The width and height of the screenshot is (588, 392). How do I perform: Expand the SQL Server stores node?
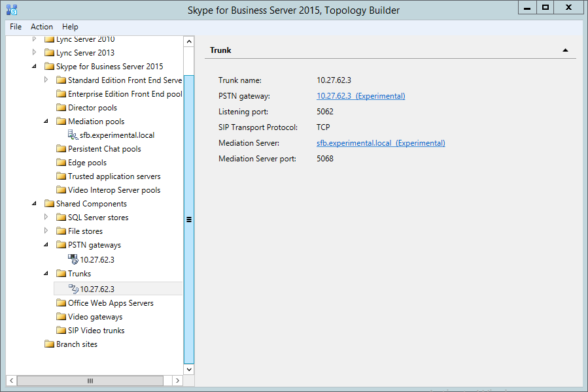(x=46, y=218)
